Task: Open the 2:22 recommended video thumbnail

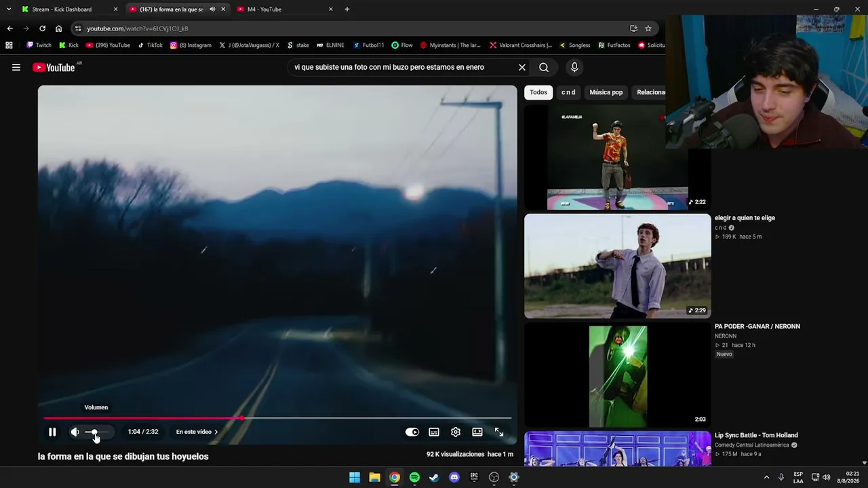Action: click(x=617, y=157)
